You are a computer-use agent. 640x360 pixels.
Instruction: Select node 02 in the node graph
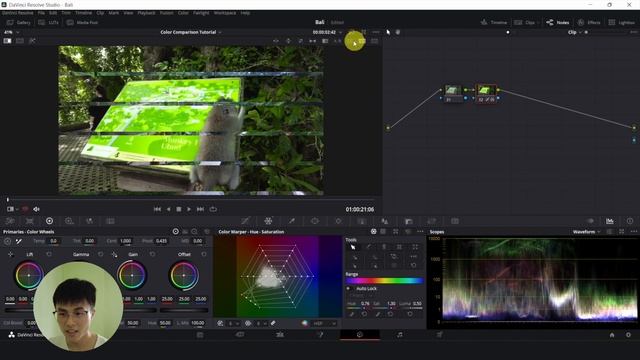[x=486, y=93]
